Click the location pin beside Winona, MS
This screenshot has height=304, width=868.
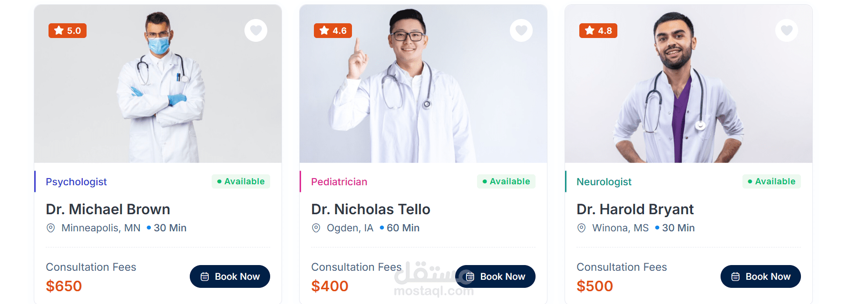tap(581, 228)
